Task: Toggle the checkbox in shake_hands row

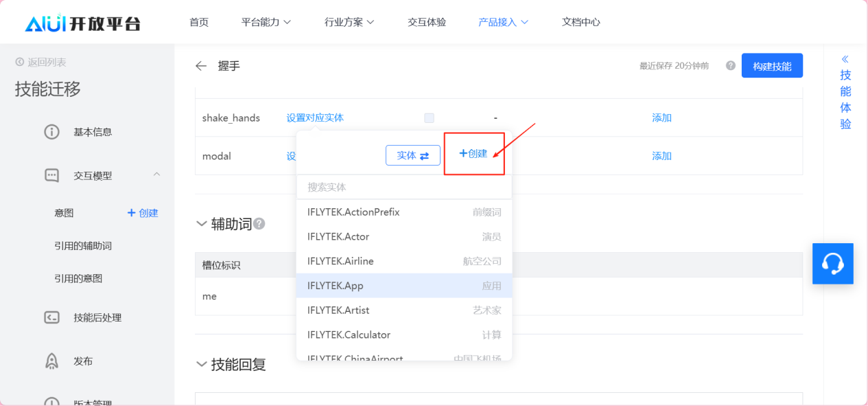Action: (429, 118)
